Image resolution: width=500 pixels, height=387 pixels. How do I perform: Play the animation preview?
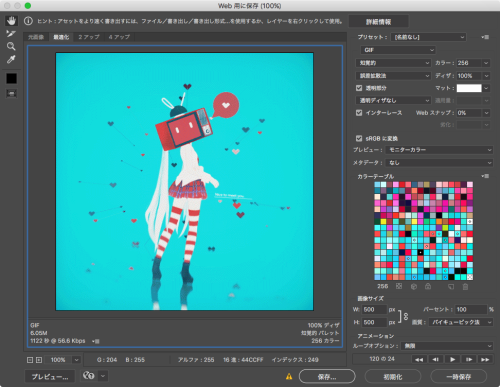pyautogui.click(x=452, y=359)
